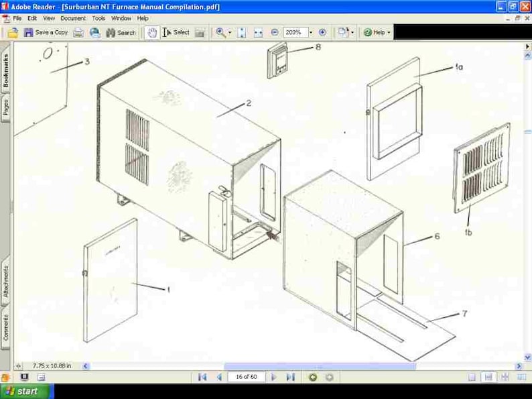Zoom out with the minus button
This screenshot has width=532, height=399.
tap(275, 32)
